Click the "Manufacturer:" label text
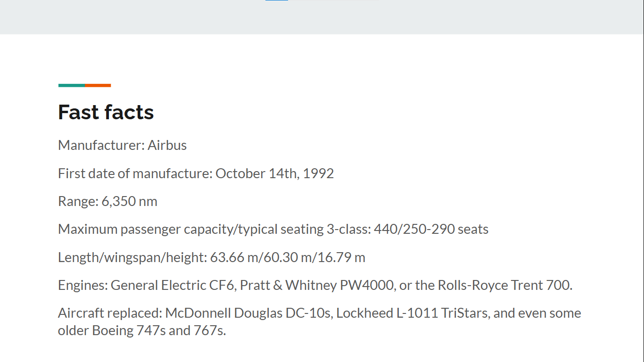 [101, 145]
